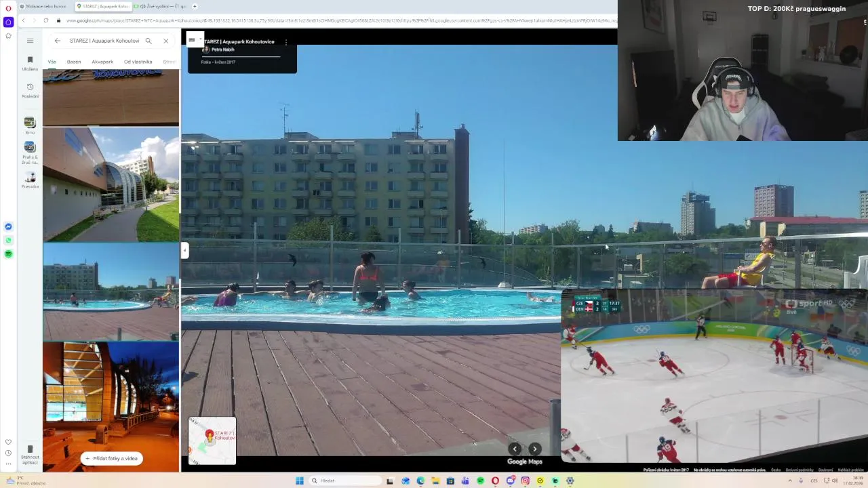The image size is (868, 488).
Task: Open Spotify from the taskbar
Action: coord(480,481)
